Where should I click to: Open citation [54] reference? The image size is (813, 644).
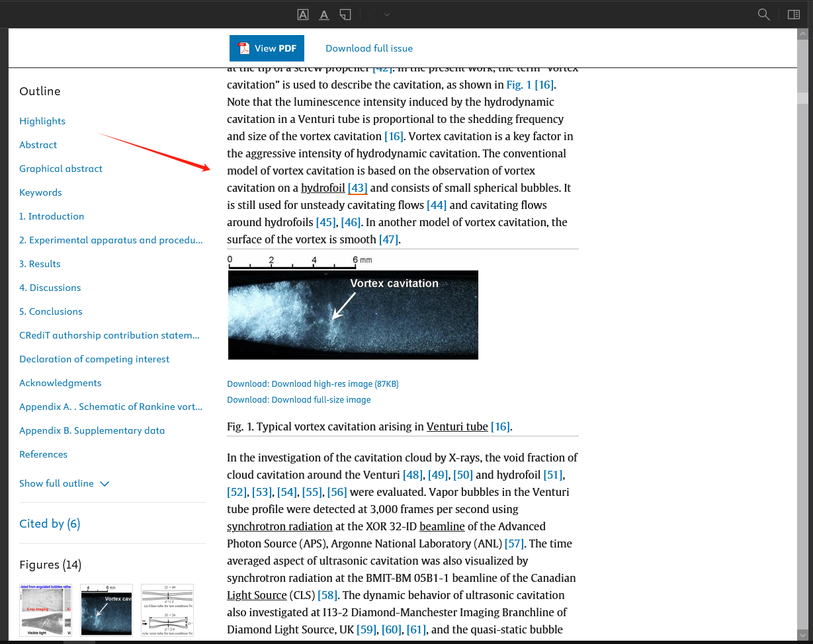[287, 492]
